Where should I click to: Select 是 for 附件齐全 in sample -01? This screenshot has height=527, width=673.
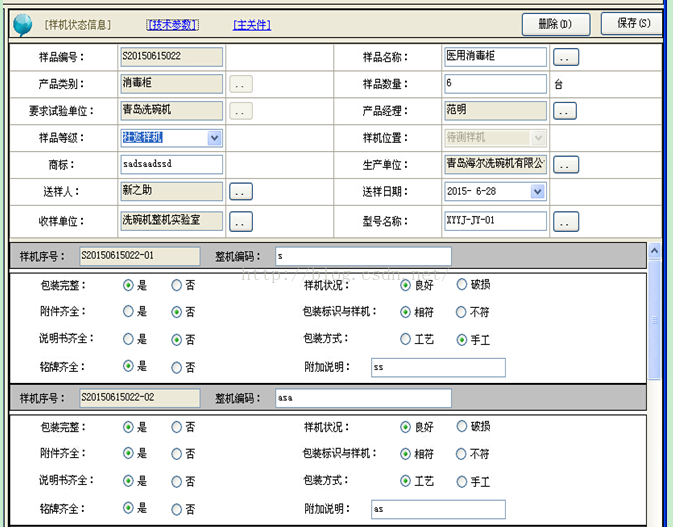[128, 311]
